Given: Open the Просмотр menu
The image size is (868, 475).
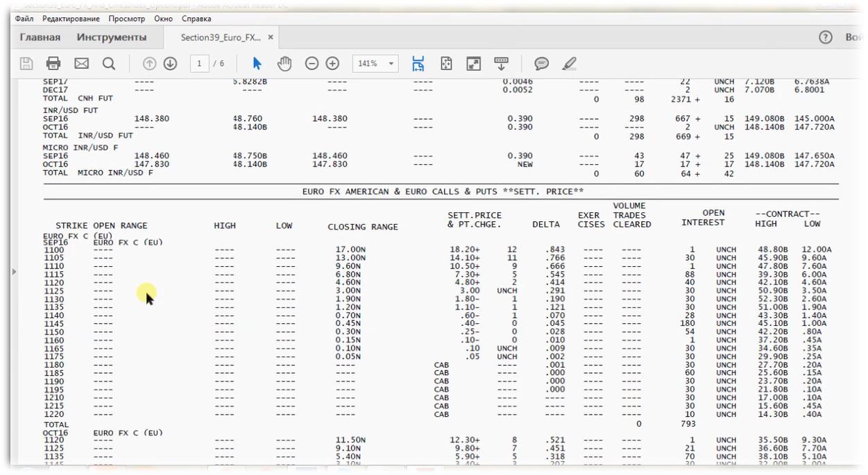Looking at the screenshot, I should (126, 19).
